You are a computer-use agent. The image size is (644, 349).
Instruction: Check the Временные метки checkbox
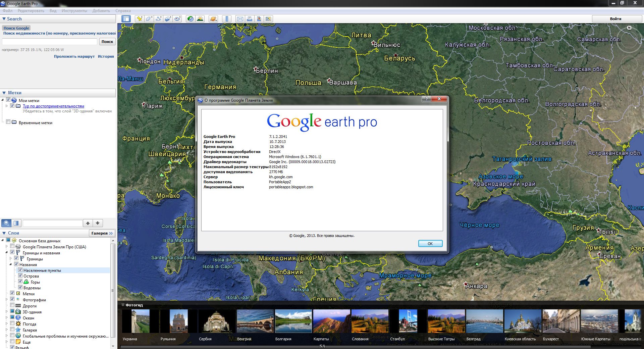(x=8, y=122)
